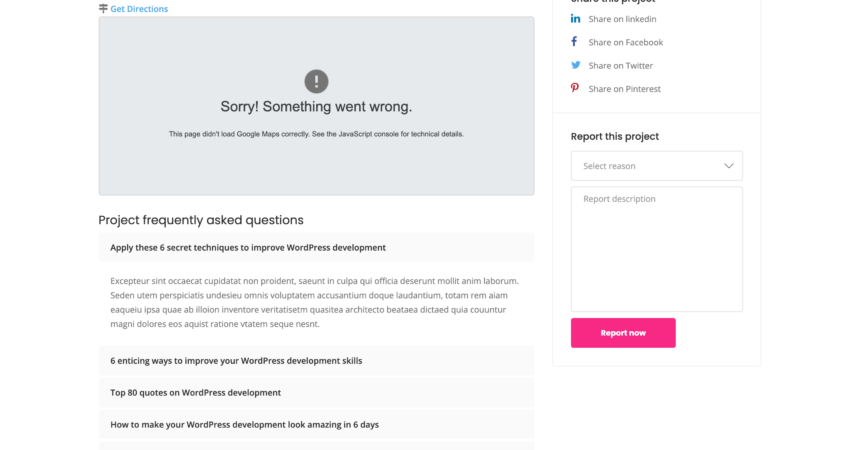Click the exclamation error icon on map
Image resolution: width=860 pixels, height=450 pixels.
(x=316, y=81)
